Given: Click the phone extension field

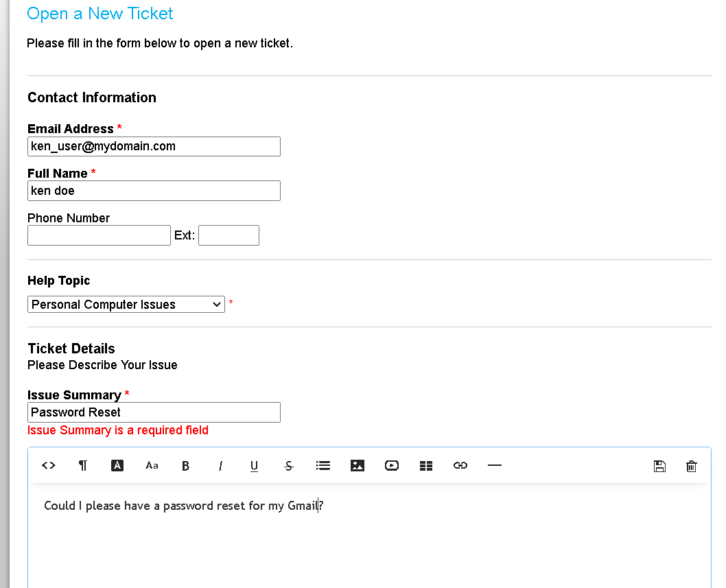Looking at the screenshot, I should click(229, 235).
